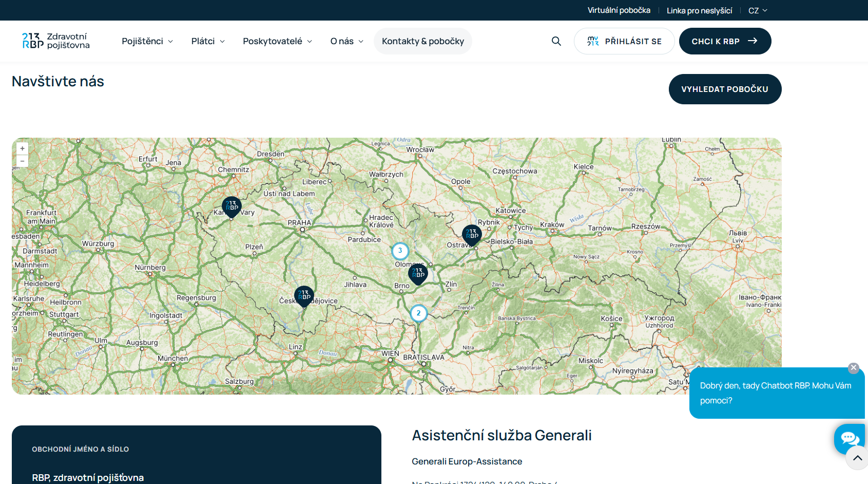Click the scroll-to-top arrow button
The height and width of the screenshot is (484, 868).
pos(857,458)
